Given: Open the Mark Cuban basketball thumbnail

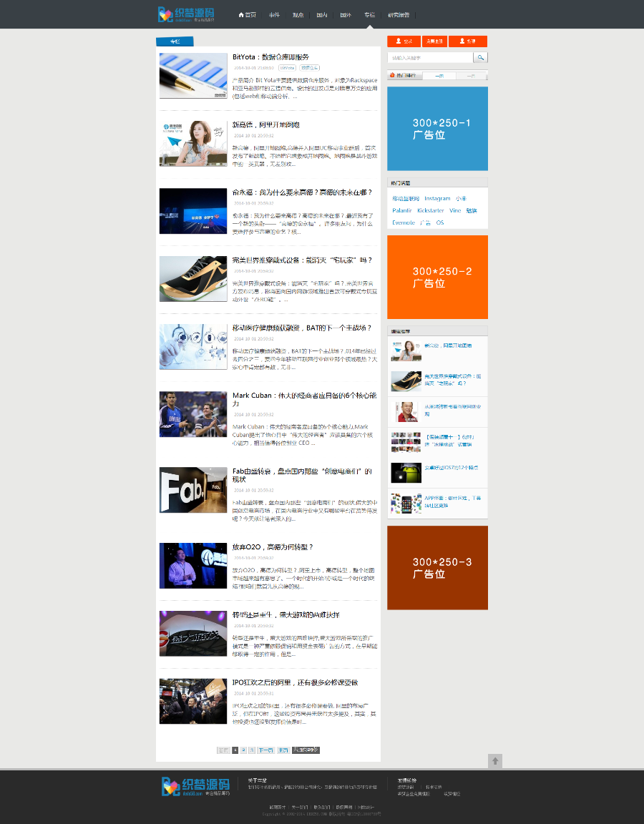Looking at the screenshot, I should (x=193, y=414).
